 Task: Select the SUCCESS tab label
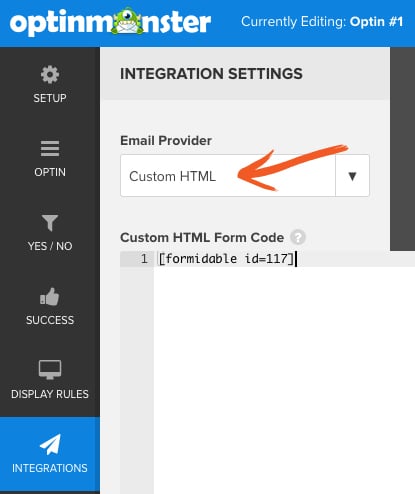tap(50, 320)
